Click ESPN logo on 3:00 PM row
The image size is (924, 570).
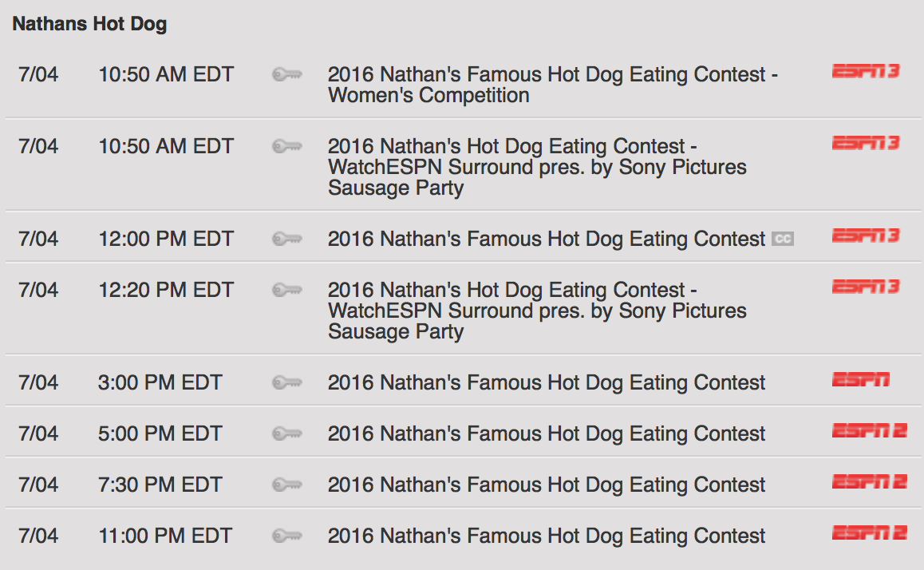point(860,380)
